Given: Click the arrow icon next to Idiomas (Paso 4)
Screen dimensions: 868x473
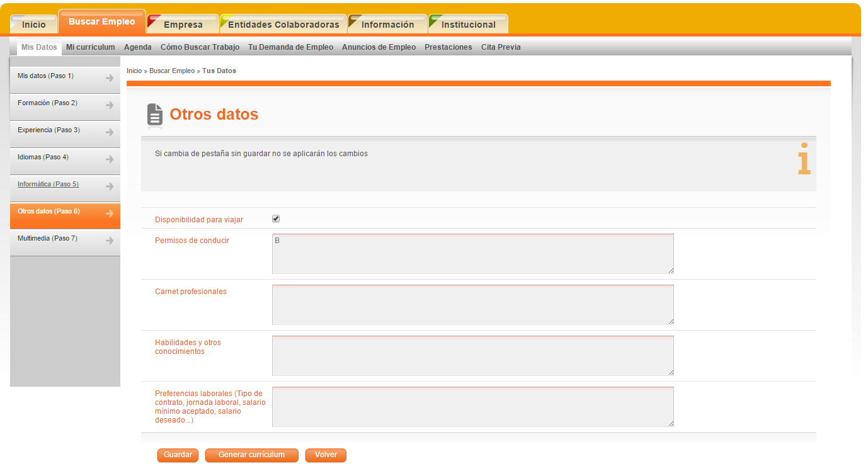Looking at the screenshot, I should [x=110, y=159].
